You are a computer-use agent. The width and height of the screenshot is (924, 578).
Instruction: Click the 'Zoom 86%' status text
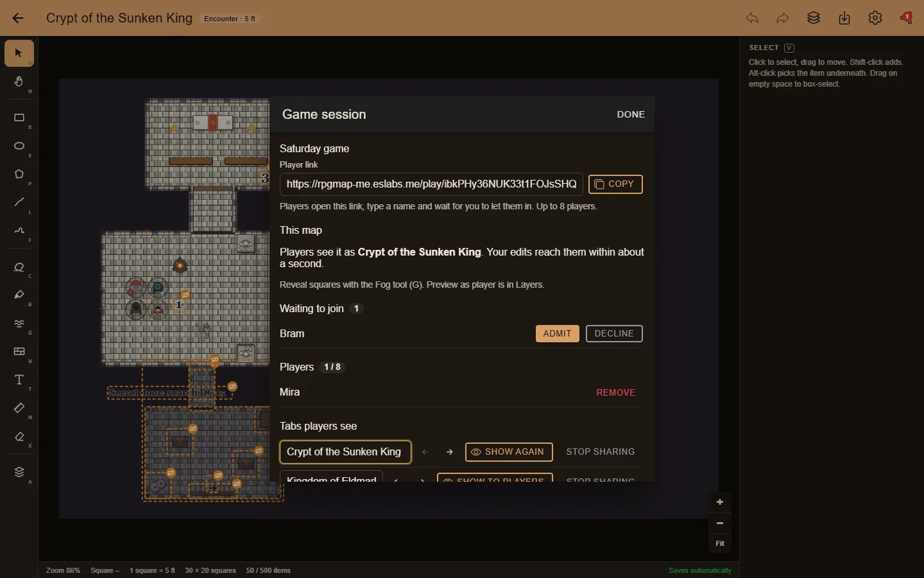[63, 570]
